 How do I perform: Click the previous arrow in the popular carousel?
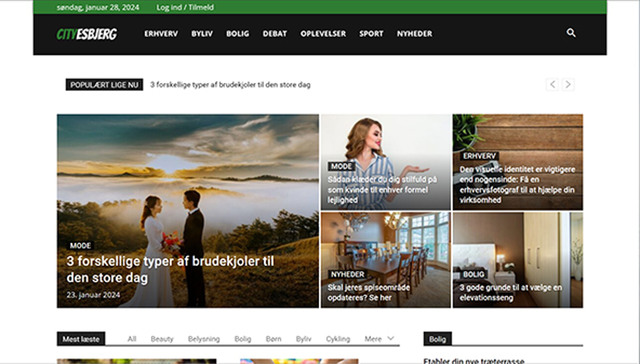tap(552, 85)
